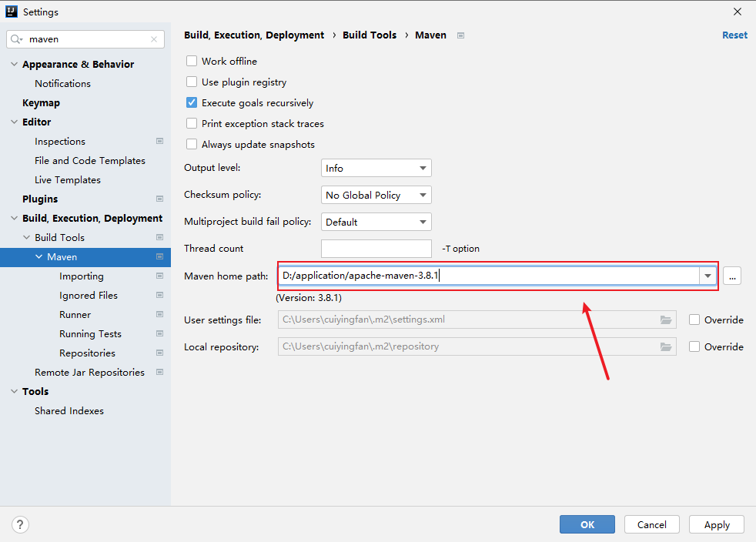This screenshot has width=756, height=542.
Task: Click the project-level icon beside Remote Jar Repositories
Action: coord(159,373)
